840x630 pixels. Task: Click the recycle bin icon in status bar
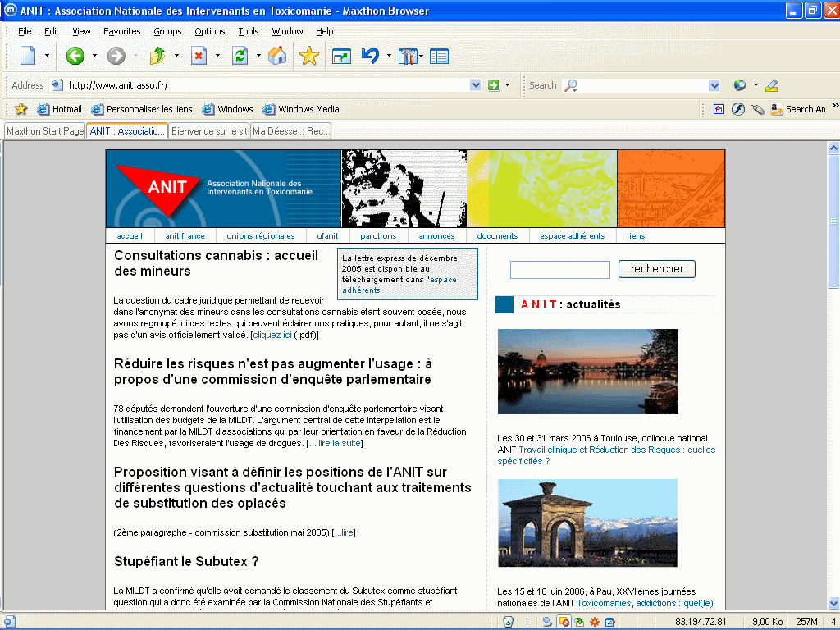509,622
